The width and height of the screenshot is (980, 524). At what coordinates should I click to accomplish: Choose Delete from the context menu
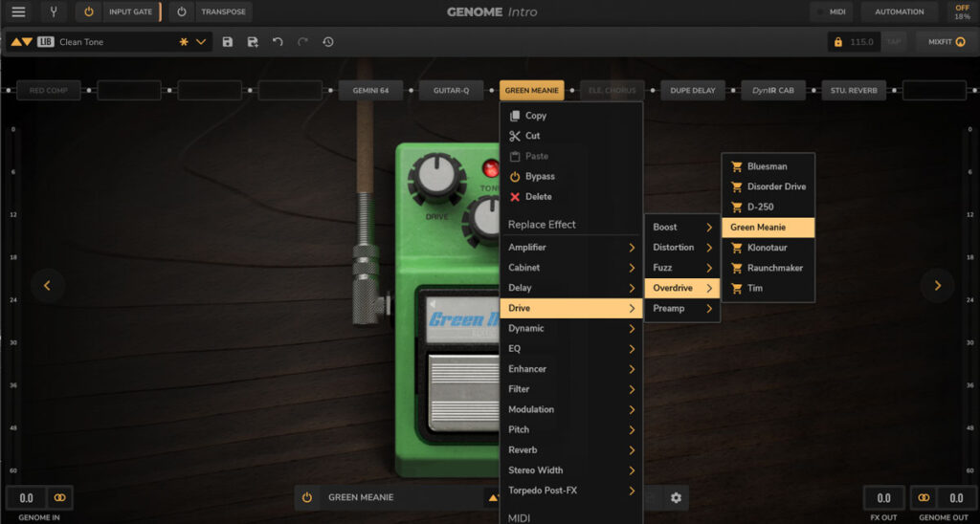point(570,197)
